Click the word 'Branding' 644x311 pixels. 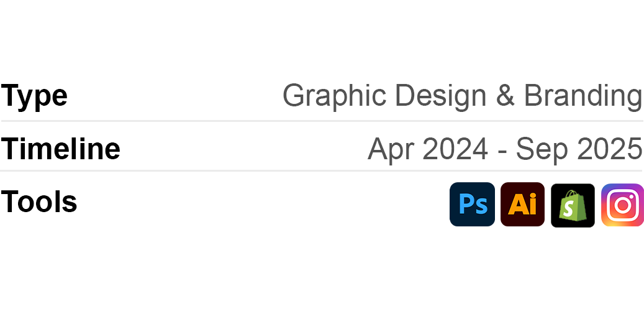point(583,96)
